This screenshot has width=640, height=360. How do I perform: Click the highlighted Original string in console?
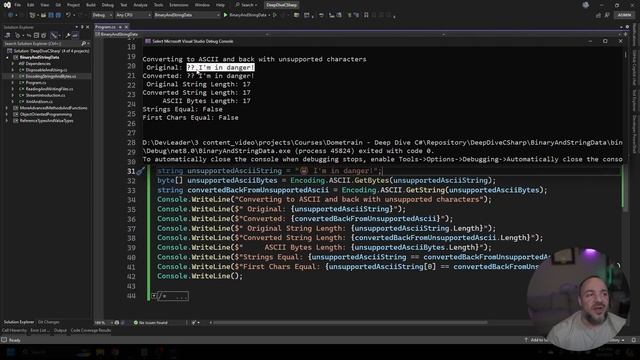coord(220,67)
